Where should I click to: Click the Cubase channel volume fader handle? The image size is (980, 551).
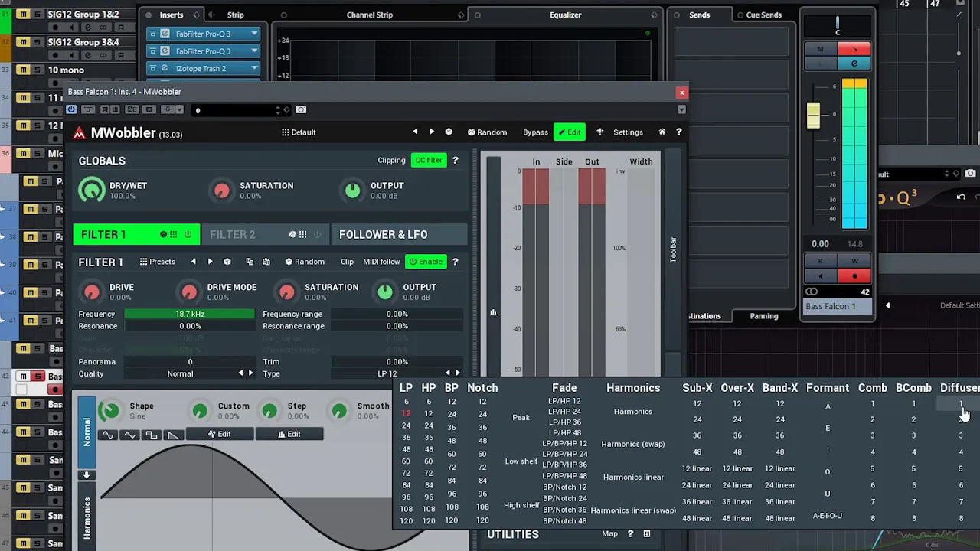pos(813,116)
